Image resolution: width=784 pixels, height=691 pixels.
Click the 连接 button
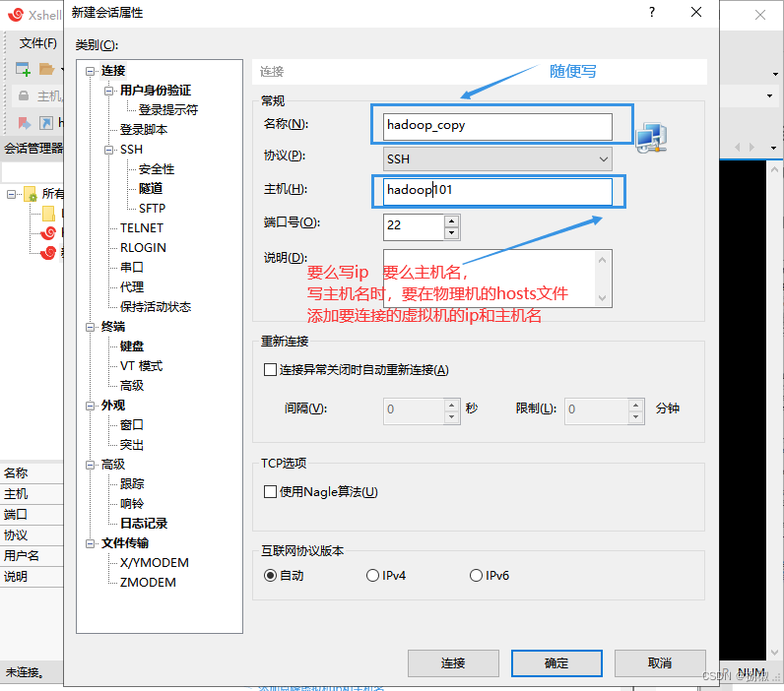tap(453, 663)
